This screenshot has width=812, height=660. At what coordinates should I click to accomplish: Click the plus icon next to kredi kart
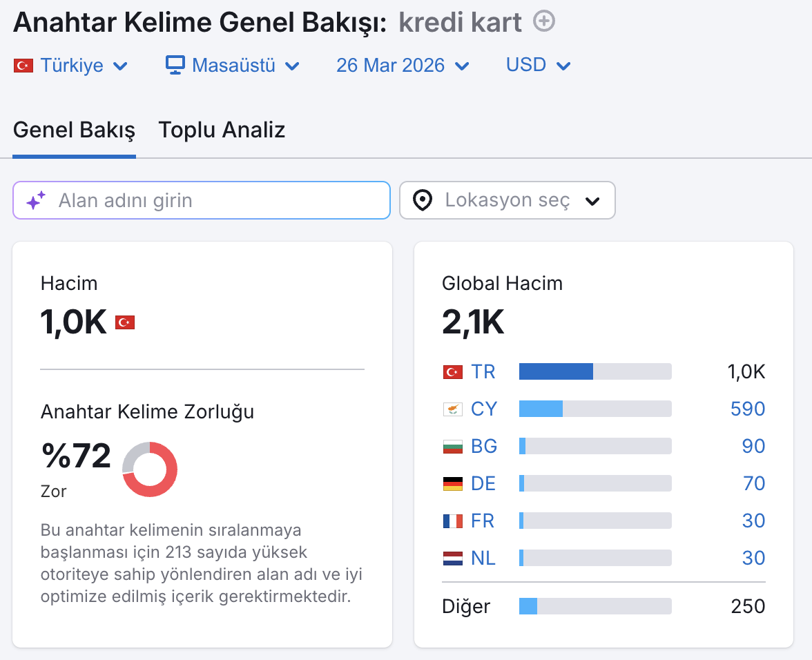(544, 21)
